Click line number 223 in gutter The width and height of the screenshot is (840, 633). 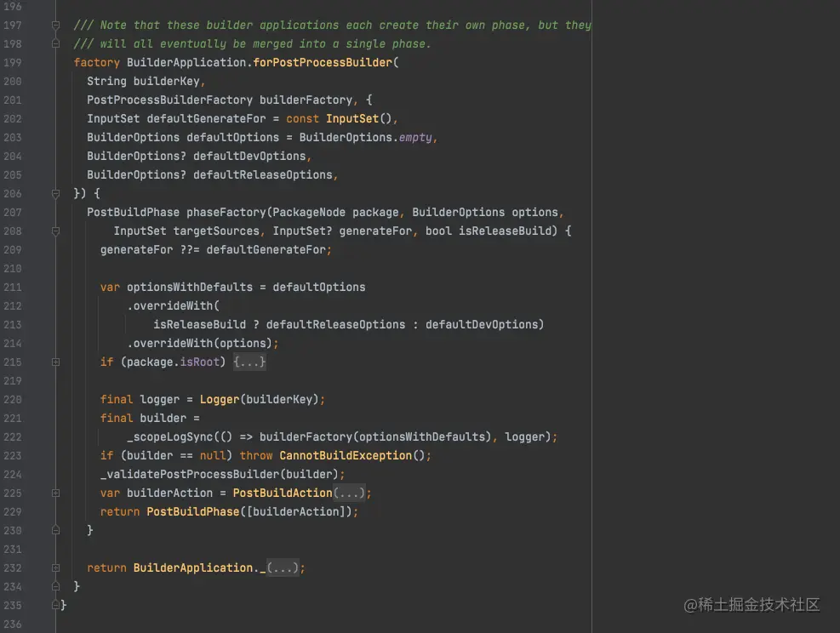[12, 456]
